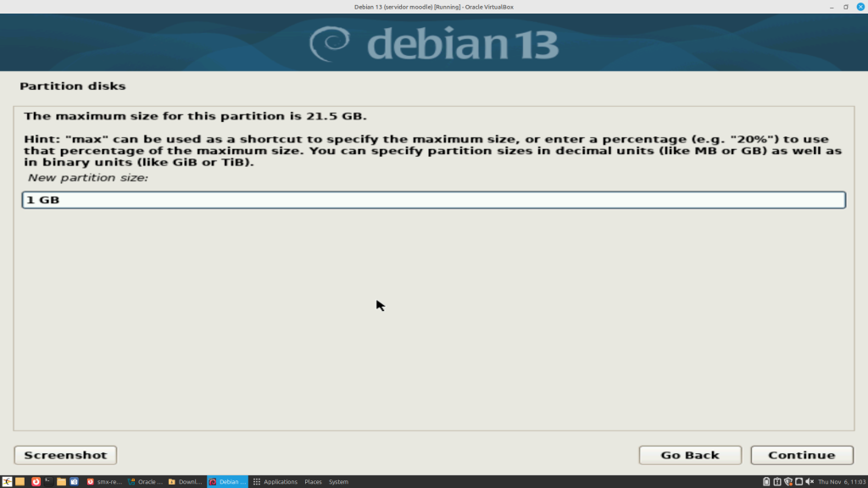
Task: Switch to the smx-re browser taskbar window
Action: click(104, 481)
